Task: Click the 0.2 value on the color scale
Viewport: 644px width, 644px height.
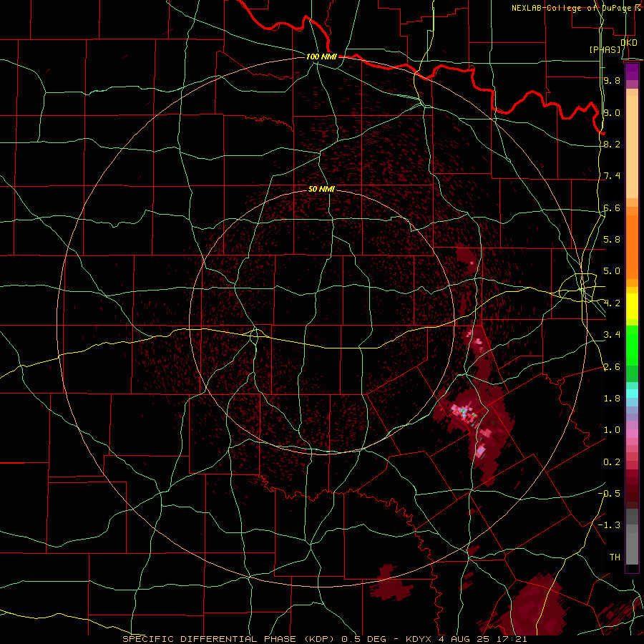Action: pyautogui.click(x=612, y=462)
